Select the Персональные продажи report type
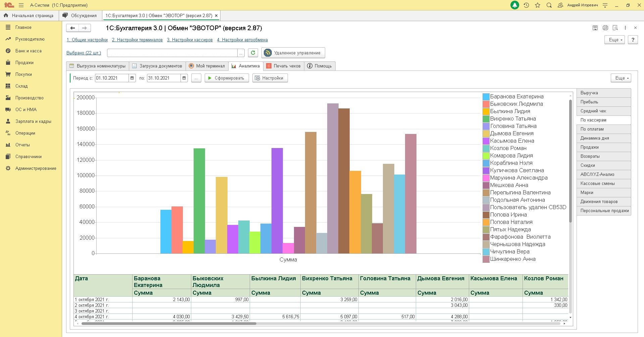Viewport: 644px width, 337px height. (x=604, y=210)
